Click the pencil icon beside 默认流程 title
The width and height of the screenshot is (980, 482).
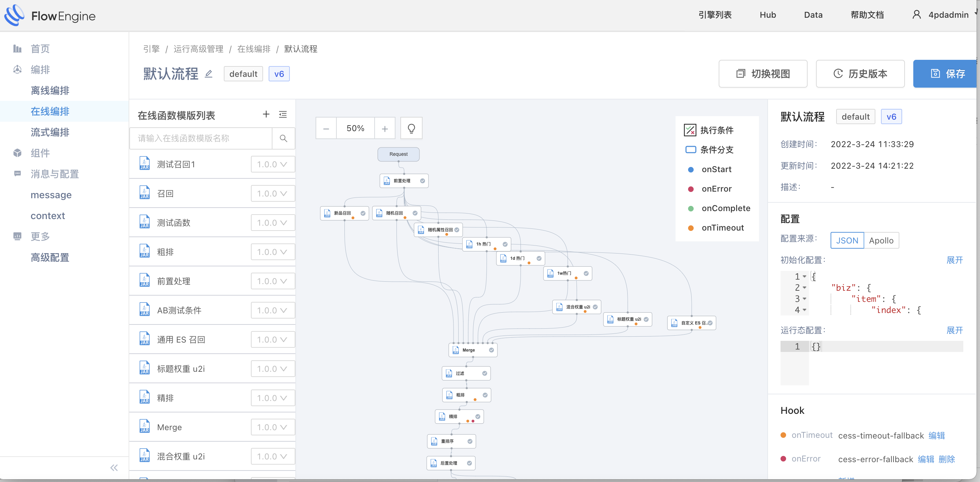[x=209, y=74]
